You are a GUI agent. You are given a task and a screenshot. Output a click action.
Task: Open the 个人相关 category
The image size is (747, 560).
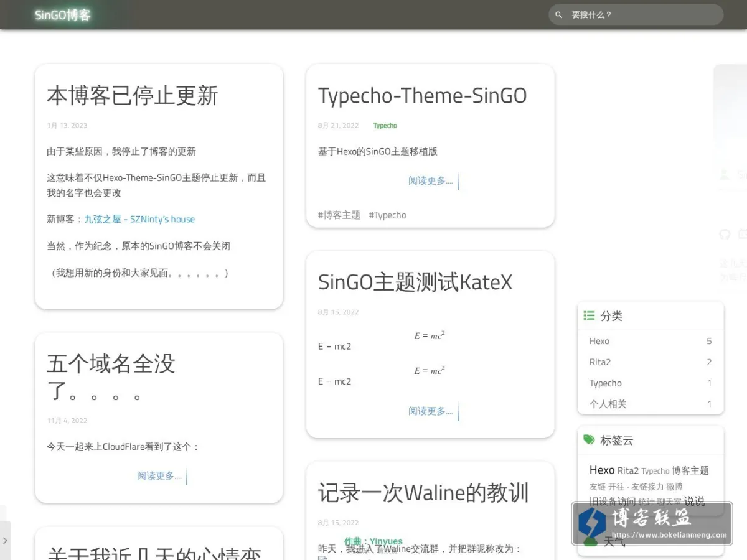tap(608, 404)
